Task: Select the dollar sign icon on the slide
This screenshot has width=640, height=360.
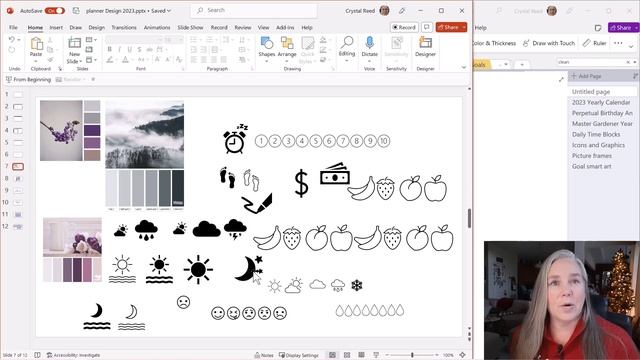Action: pos(301,184)
